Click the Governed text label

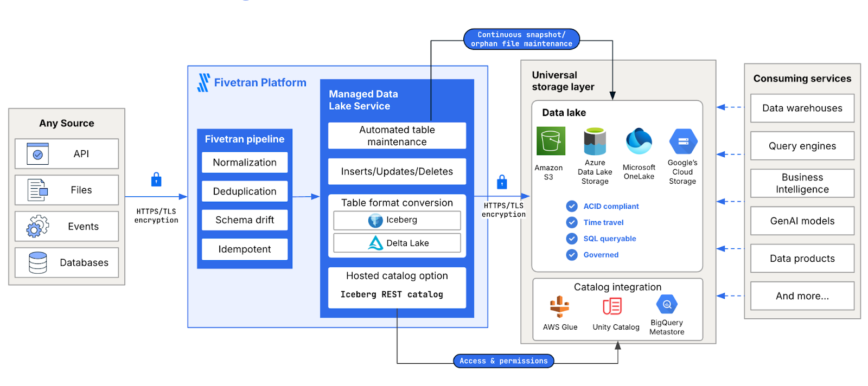tap(601, 255)
